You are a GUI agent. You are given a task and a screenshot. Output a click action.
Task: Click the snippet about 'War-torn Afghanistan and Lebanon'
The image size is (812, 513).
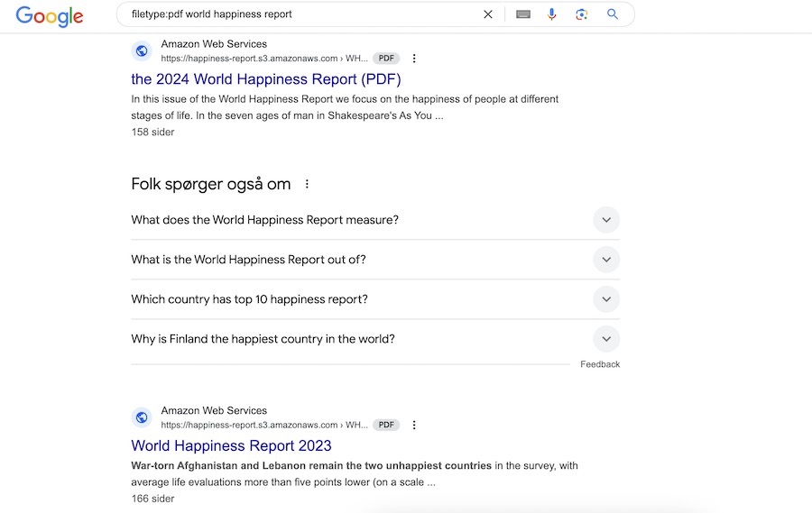(355, 473)
